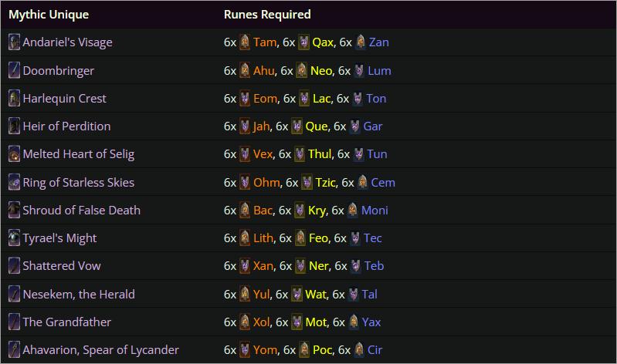Click the Melted Heart of Selig icon
This screenshot has width=617, height=364.
coord(14,154)
